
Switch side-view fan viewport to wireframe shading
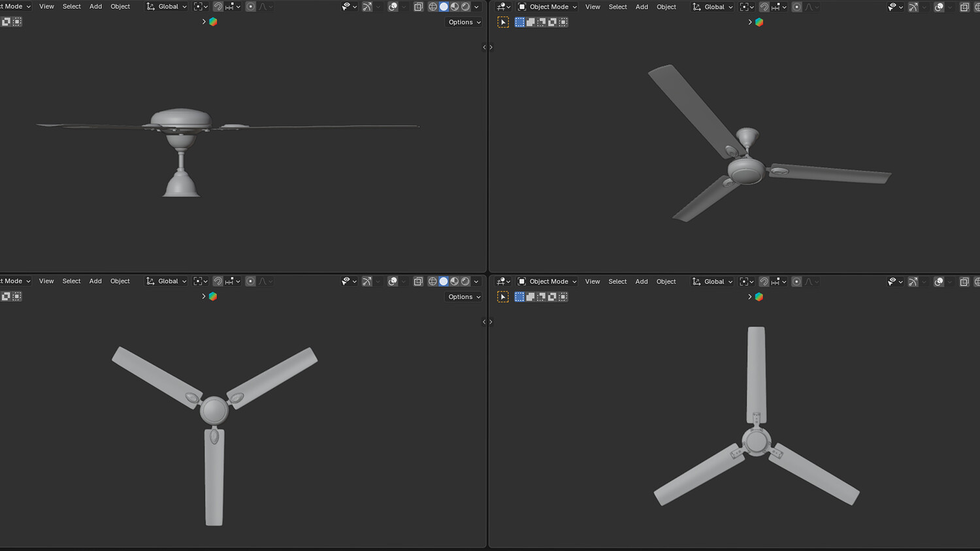tap(433, 7)
